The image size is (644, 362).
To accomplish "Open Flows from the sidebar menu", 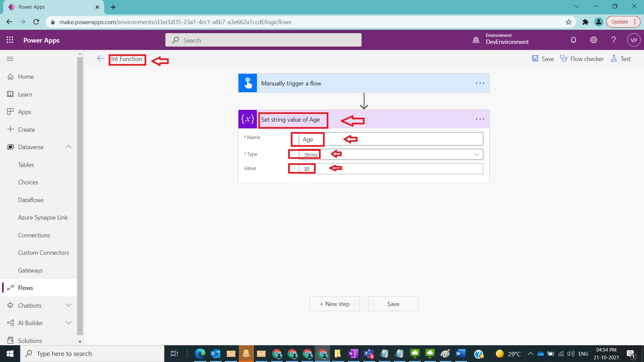I will click(x=25, y=287).
